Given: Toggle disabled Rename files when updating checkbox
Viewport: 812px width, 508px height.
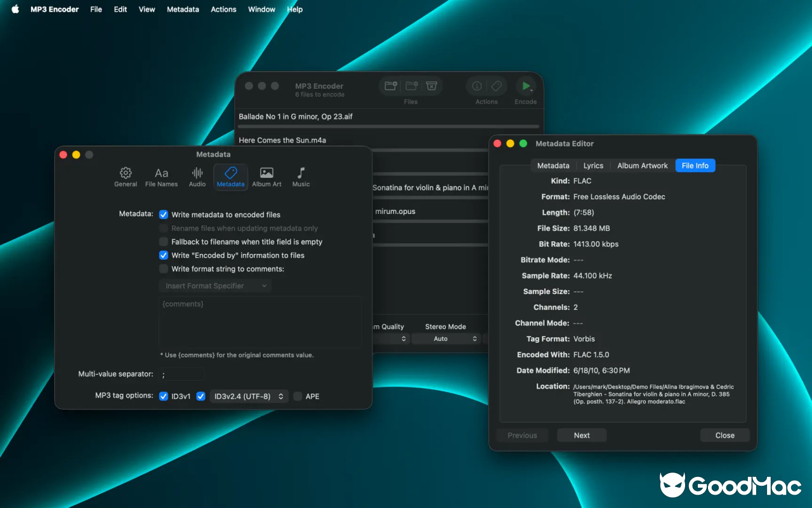Looking at the screenshot, I should coord(164,229).
